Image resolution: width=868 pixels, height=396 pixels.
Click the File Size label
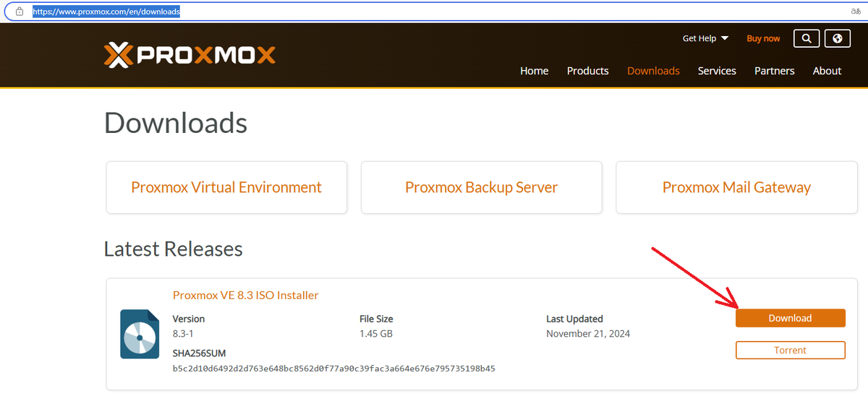pos(376,319)
